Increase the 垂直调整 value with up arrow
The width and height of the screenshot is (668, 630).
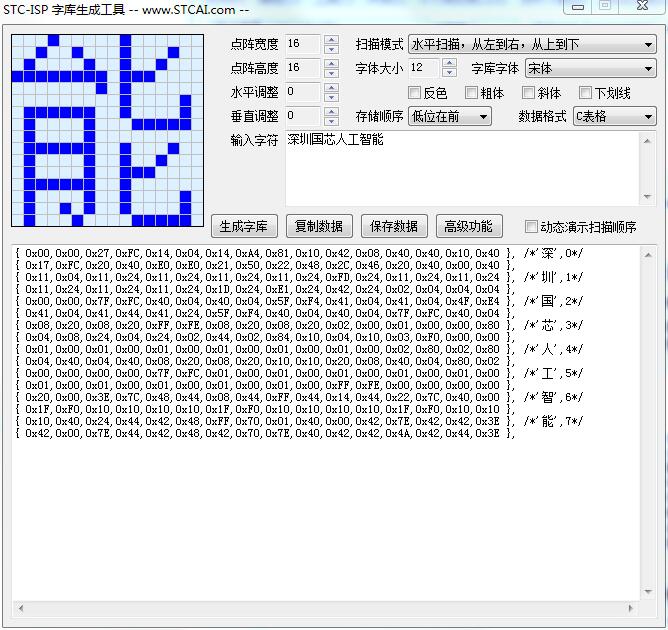click(331, 112)
